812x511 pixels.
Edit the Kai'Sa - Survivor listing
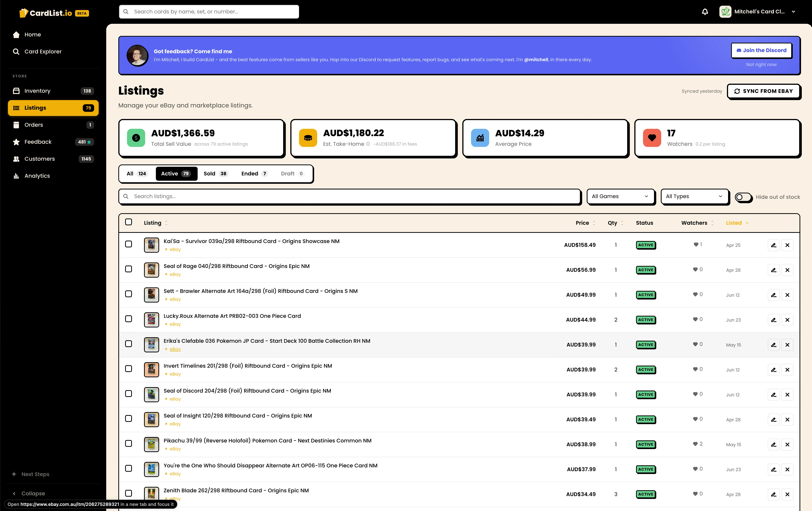774,245
